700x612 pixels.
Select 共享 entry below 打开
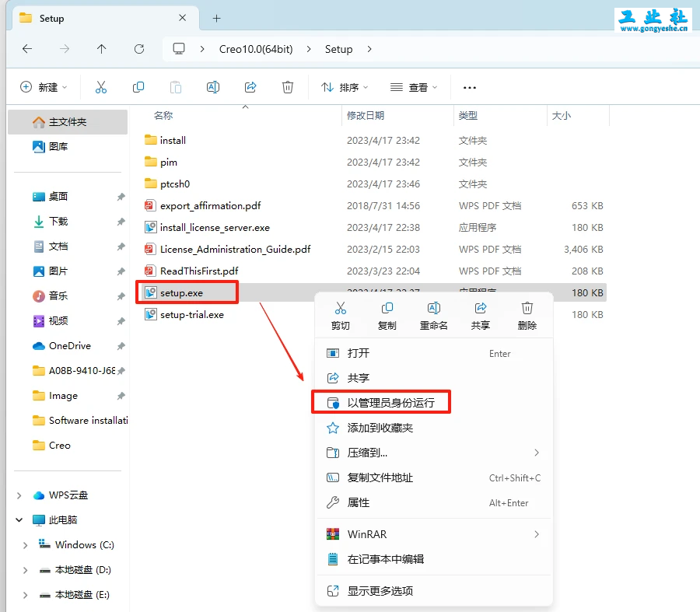coord(434,378)
